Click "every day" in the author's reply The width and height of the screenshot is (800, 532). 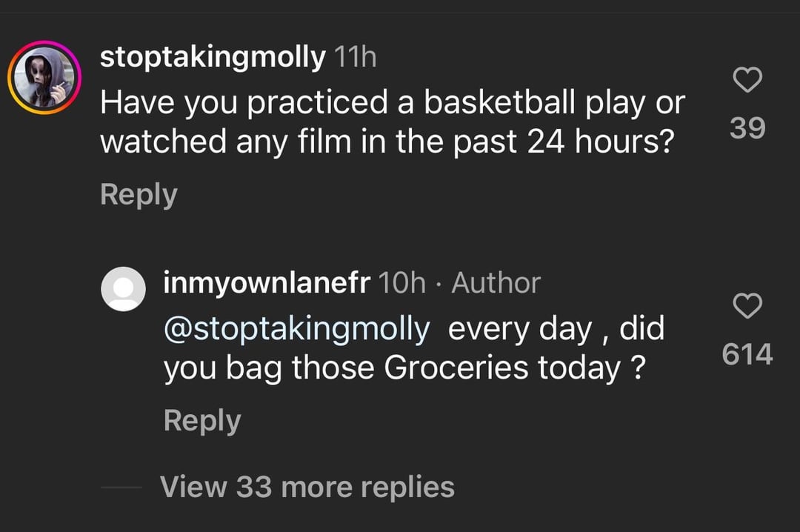click(520, 328)
